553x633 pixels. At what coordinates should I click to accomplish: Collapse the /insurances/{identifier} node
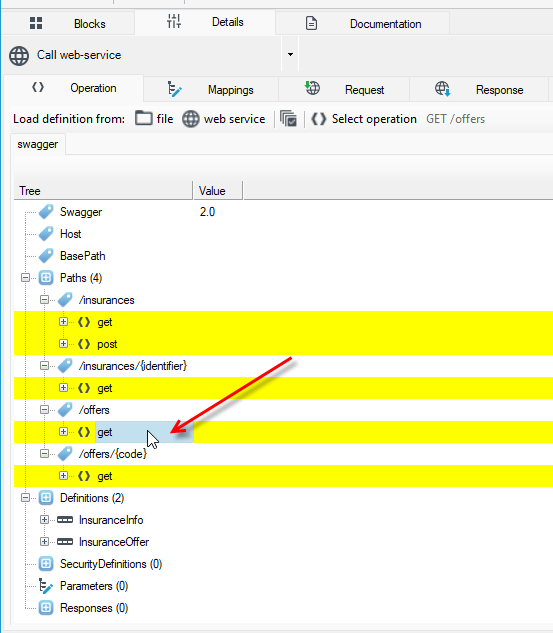pos(44,366)
